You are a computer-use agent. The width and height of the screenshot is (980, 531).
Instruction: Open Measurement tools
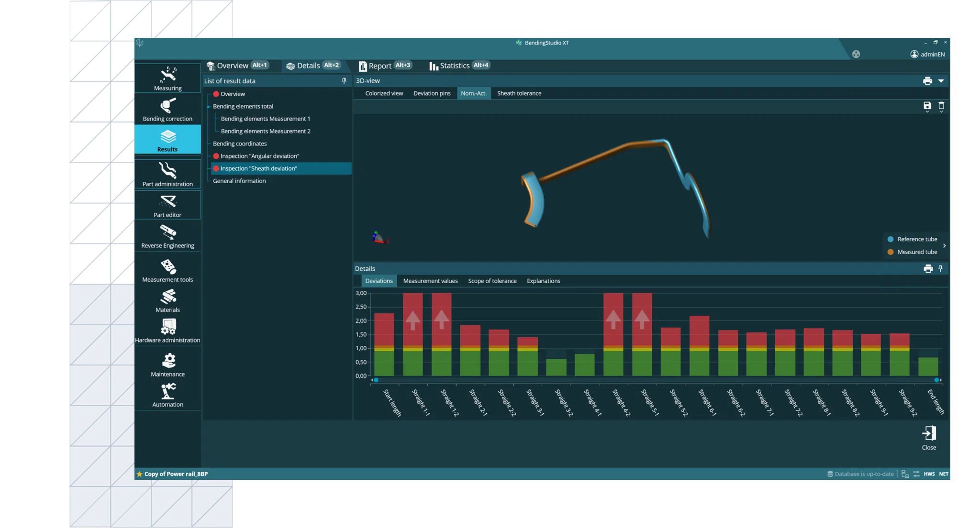pyautogui.click(x=167, y=270)
